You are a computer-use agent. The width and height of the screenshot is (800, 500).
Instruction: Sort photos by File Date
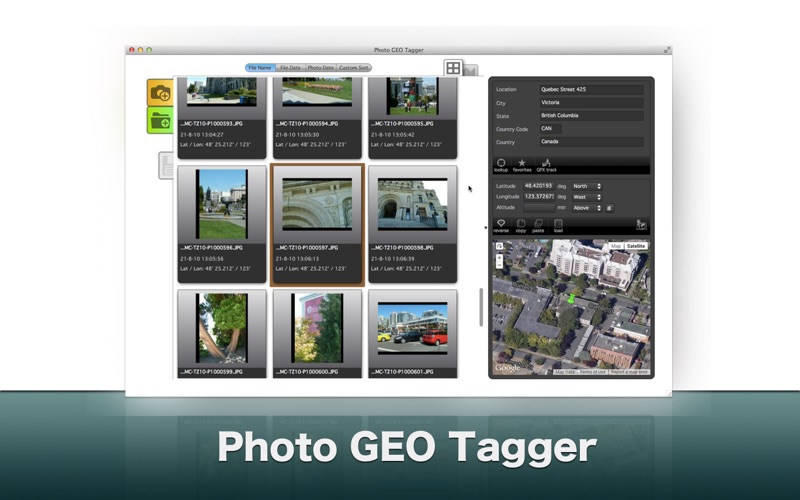[290, 68]
